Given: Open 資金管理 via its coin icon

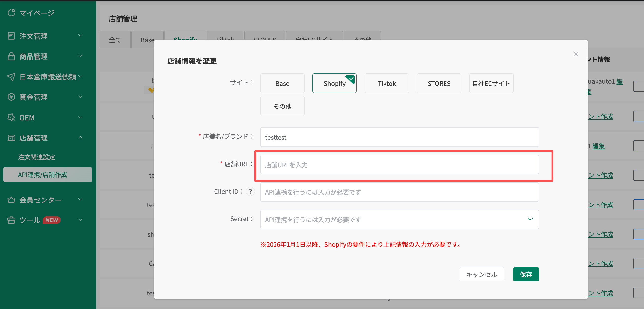Looking at the screenshot, I should pos(11,97).
